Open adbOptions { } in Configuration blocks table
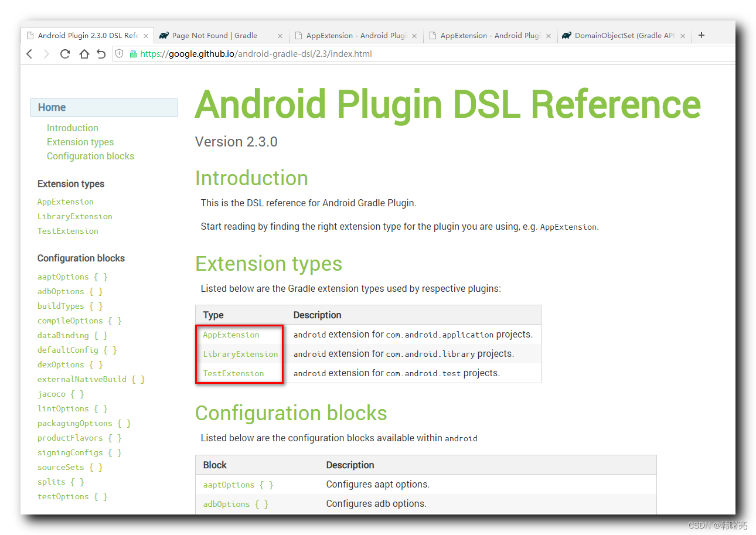The width and height of the screenshot is (756, 535). (x=236, y=504)
